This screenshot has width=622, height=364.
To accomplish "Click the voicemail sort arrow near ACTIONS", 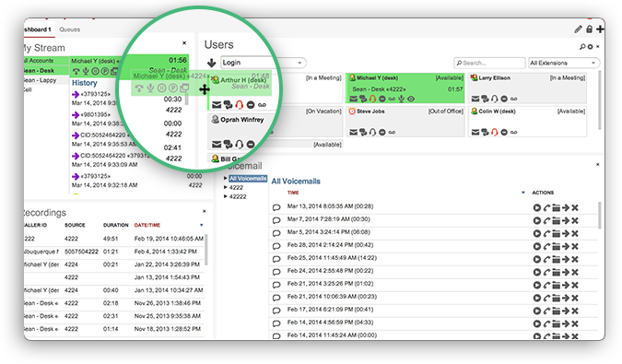I will coord(523,193).
